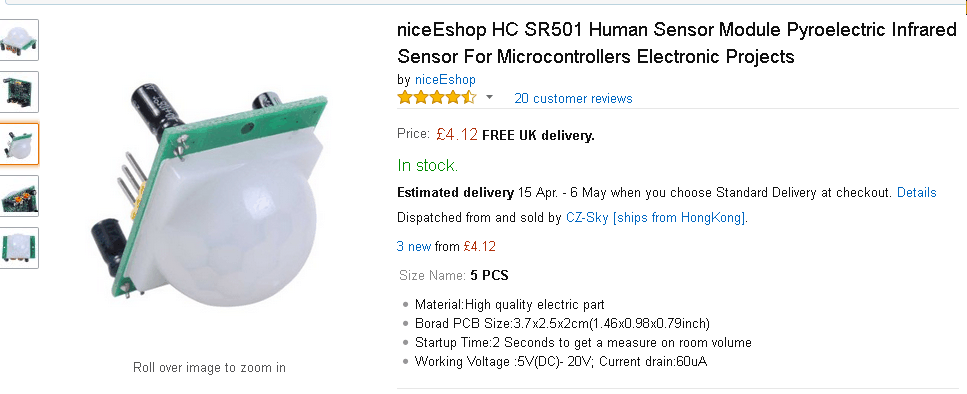Click the £4.12 price next to Price label

(457, 134)
